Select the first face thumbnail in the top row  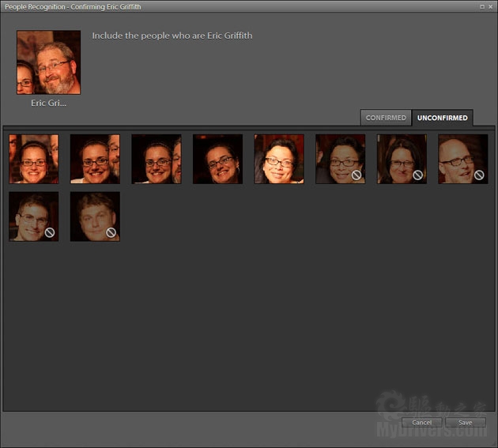(33, 159)
